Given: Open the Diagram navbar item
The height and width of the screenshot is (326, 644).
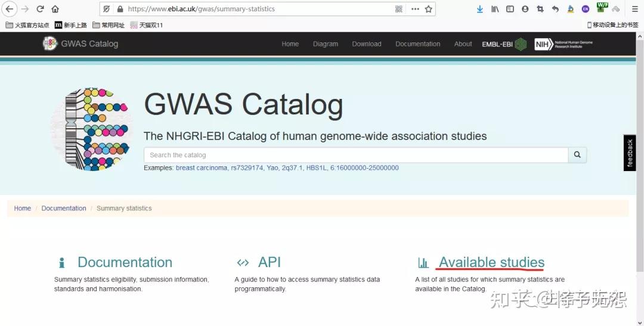Looking at the screenshot, I should pos(326,44).
